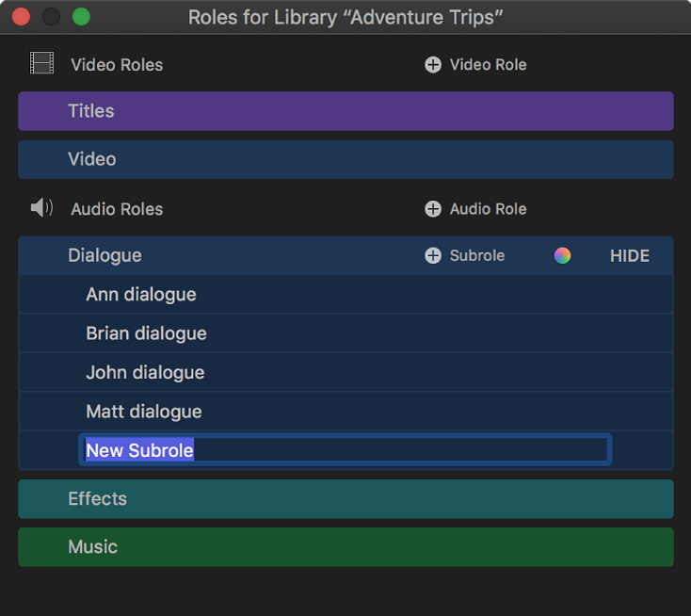Click the plus icon beside Video Role
Image resolution: width=691 pixels, height=616 pixels.
pos(432,65)
